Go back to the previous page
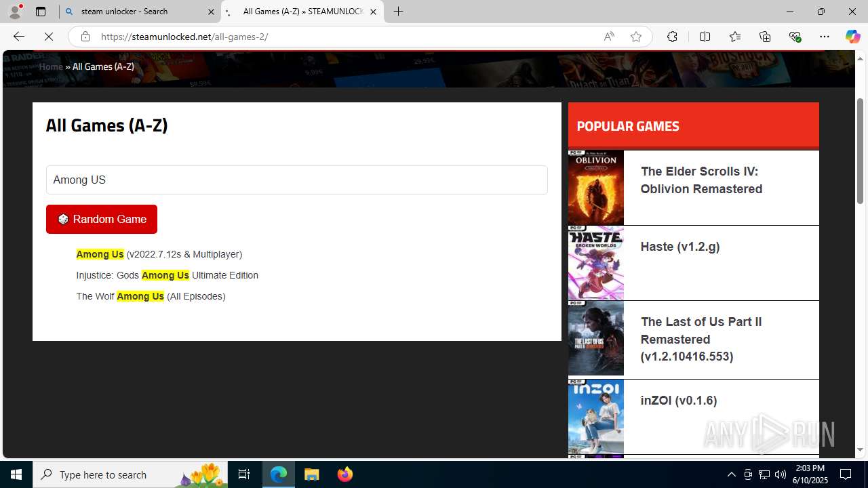Screen dimensions: 868x488 (19, 37)
